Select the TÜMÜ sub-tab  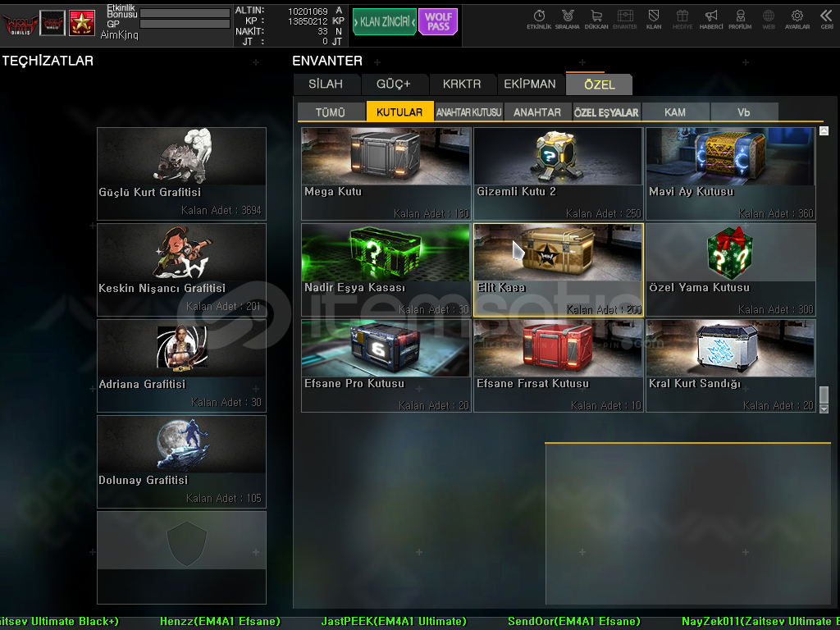pyautogui.click(x=331, y=112)
